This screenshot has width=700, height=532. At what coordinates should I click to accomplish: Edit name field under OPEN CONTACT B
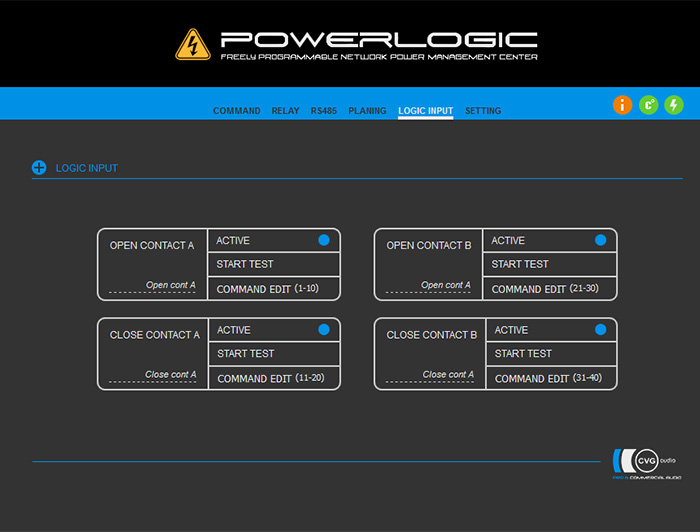point(429,286)
